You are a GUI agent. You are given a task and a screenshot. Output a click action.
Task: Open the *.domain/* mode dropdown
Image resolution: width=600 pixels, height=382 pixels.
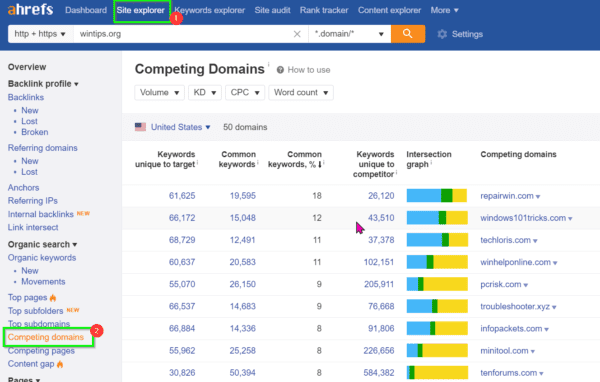click(349, 34)
